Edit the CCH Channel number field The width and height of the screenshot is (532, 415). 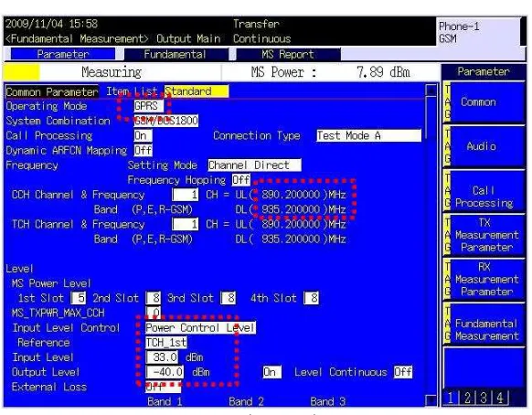[x=186, y=195]
